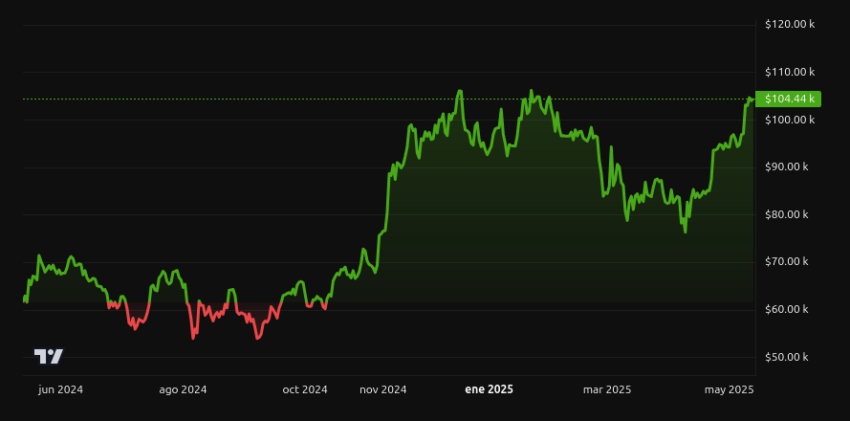Select the $60.00 k price axis label

pos(787,309)
